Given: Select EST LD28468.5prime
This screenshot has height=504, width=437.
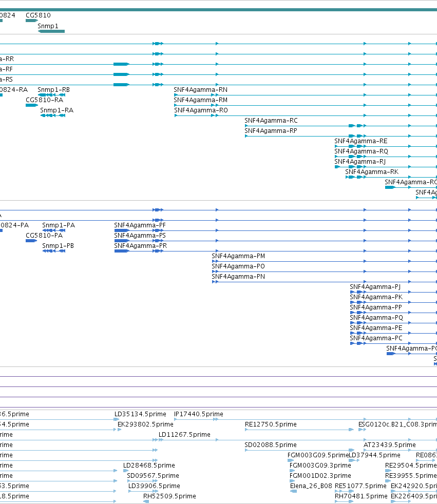Looking at the screenshot, I should pyautogui.click(x=149, y=466).
